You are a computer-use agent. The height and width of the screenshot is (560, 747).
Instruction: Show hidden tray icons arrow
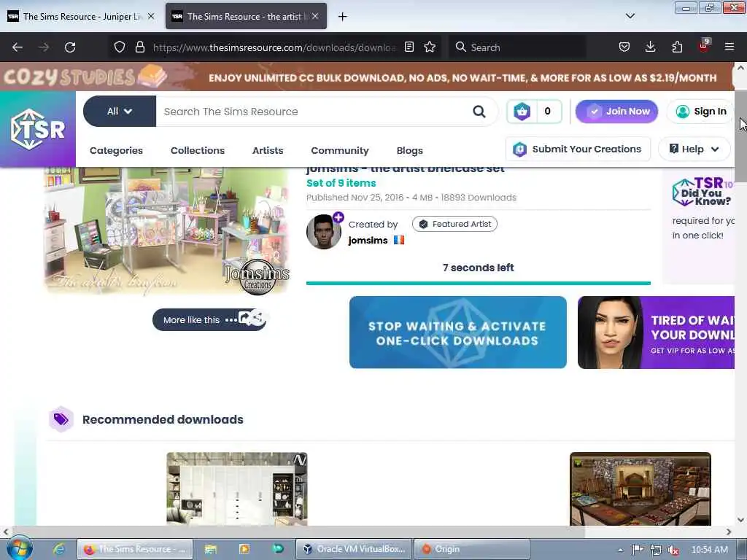tap(620, 550)
